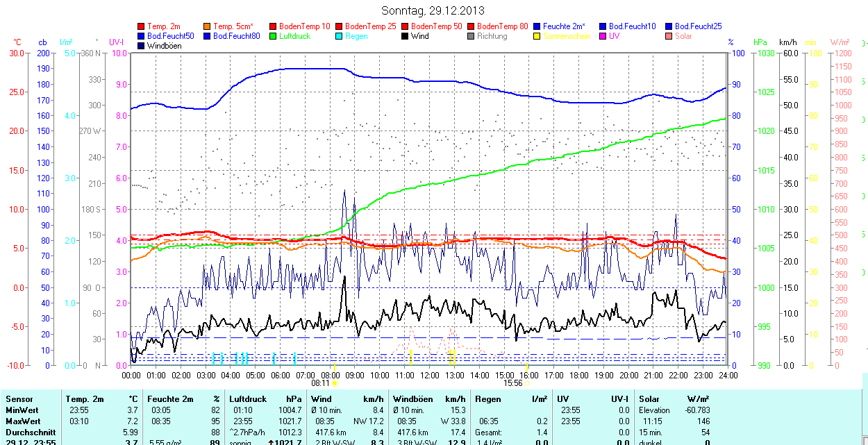Click the blue cb axis unit label
Screen dimensions: 868x445
pos(43,43)
